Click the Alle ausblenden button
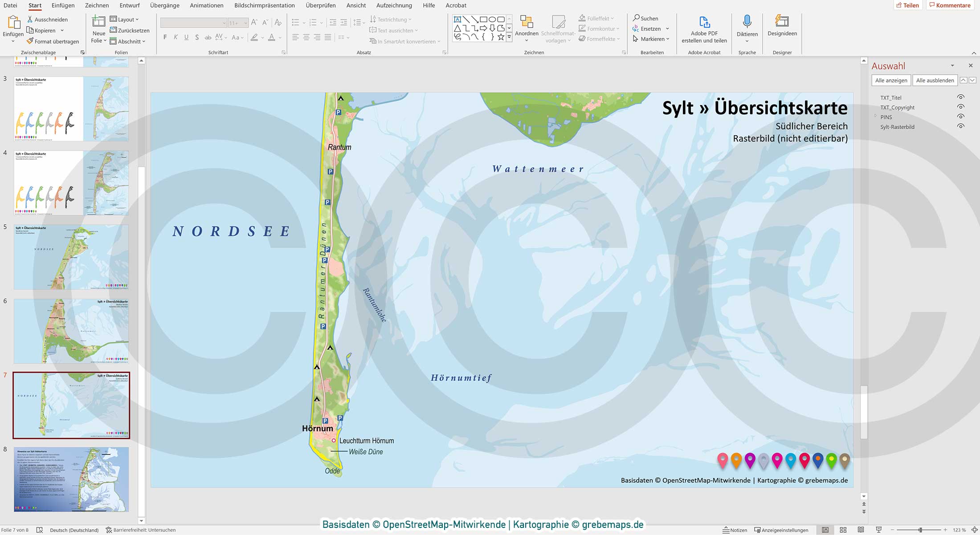 (935, 80)
